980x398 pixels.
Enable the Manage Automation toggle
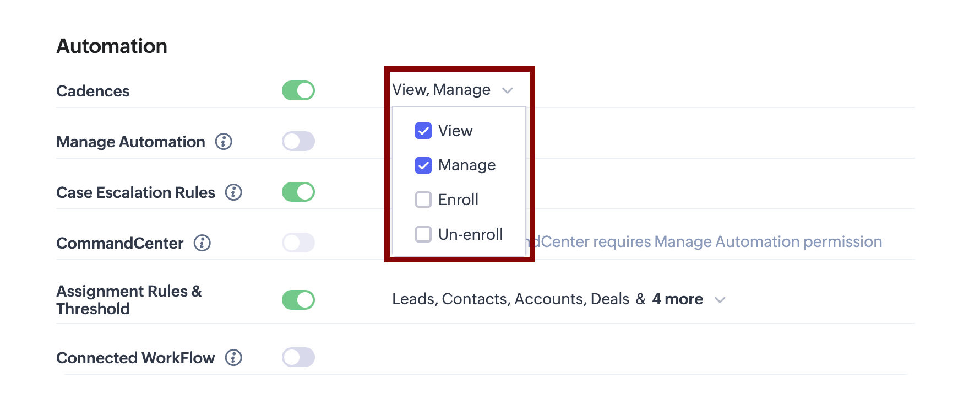coord(298,141)
